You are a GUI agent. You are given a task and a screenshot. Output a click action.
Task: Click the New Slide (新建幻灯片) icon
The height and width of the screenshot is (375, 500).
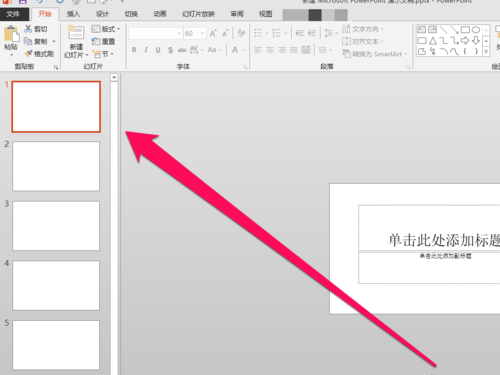pyautogui.click(x=76, y=33)
